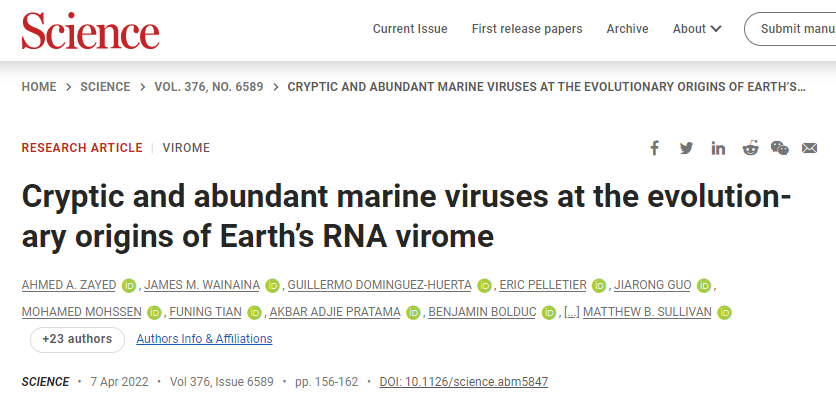
Task: Open the Archive navigation item
Action: 628,29
